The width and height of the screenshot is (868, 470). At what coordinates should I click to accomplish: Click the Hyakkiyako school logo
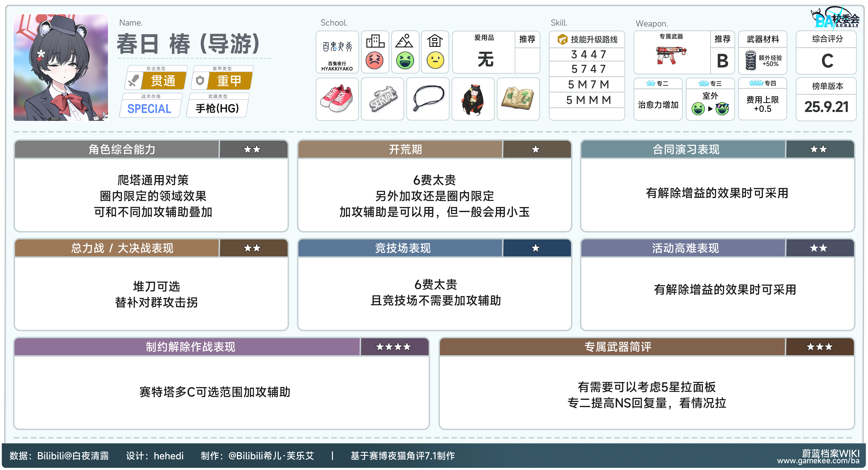pyautogui.click(x=337, y=47)
